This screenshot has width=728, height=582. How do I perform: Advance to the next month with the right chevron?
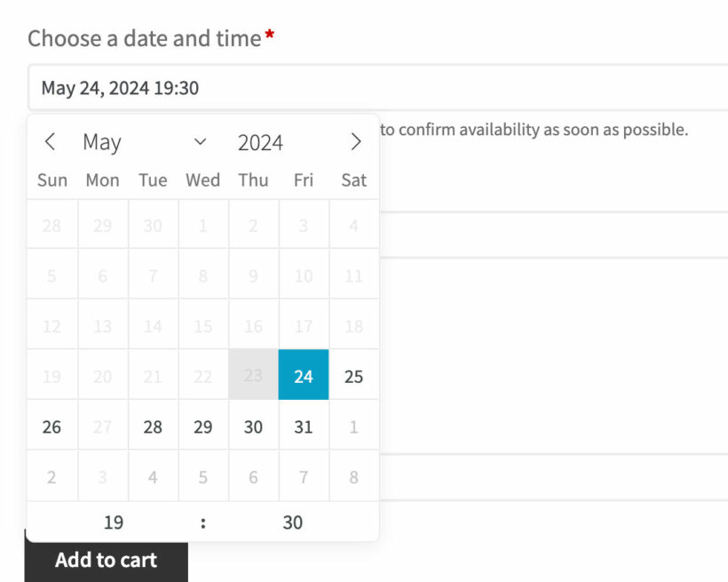pyautogui.click(x=356, y=141)
